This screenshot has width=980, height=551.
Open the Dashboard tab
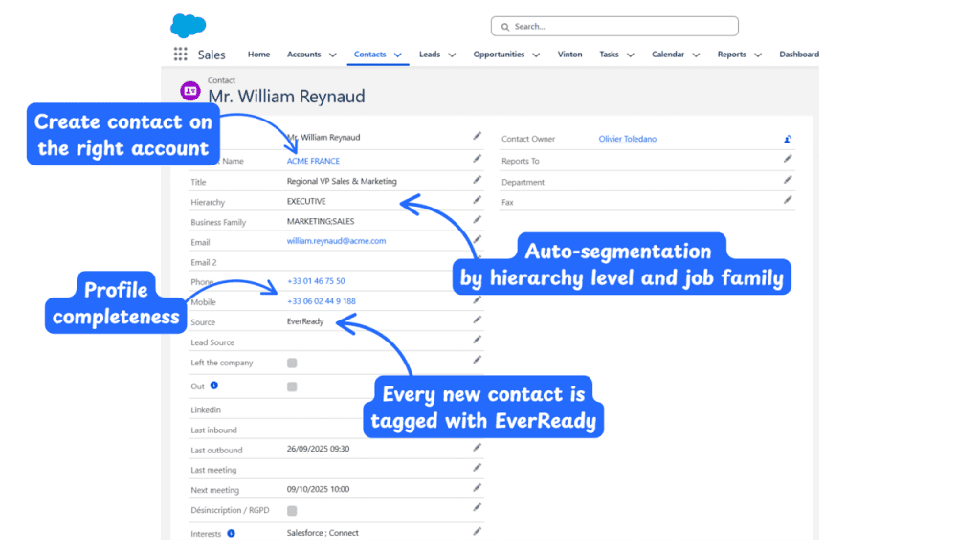(799, 55)
